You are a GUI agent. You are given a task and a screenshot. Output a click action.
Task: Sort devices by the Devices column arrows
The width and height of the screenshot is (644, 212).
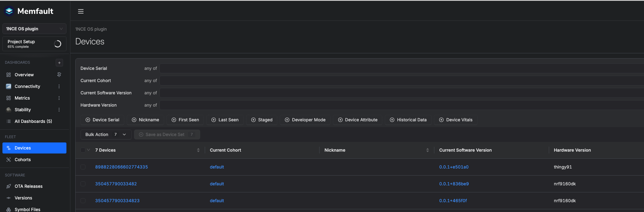198,150
